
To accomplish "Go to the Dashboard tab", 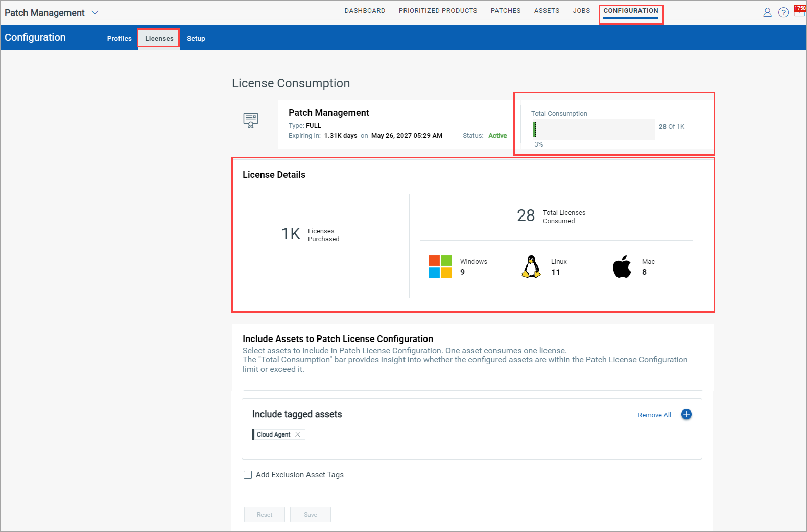I will click(x=365, y=11).
